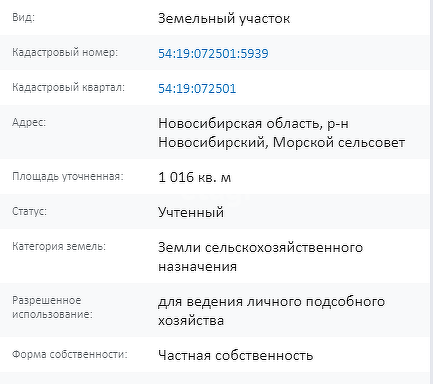The image size is (433, 384).
Task: Click the vertical scrollbar at right edge
Action: (431, 192)
